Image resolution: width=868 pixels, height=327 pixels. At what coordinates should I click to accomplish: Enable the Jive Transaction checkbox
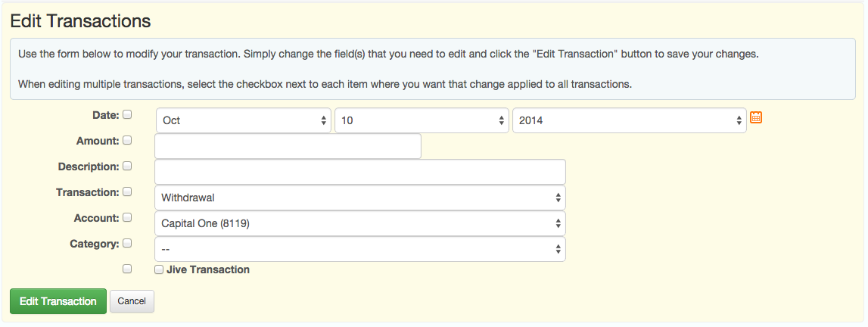[x=159, y=269]
